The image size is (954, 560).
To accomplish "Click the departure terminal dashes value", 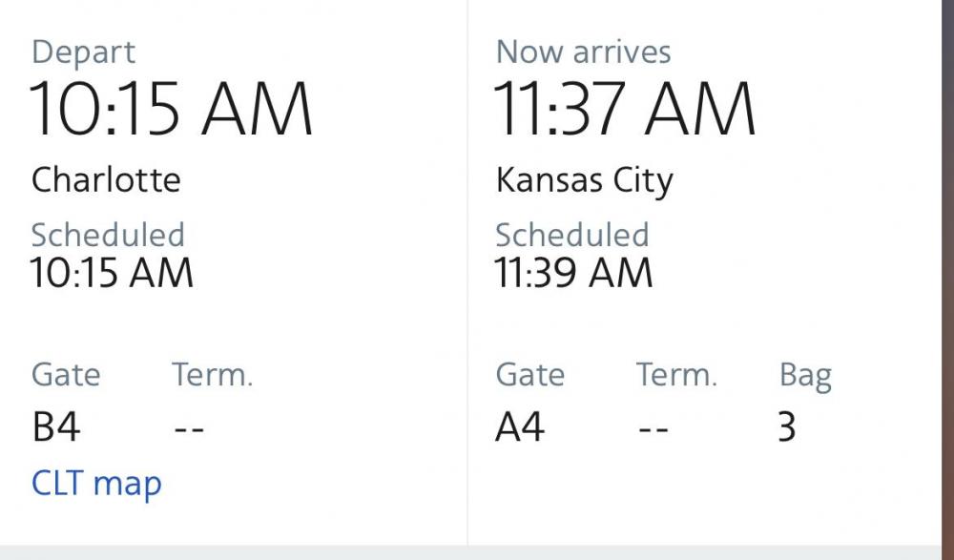I will (190, 428).
